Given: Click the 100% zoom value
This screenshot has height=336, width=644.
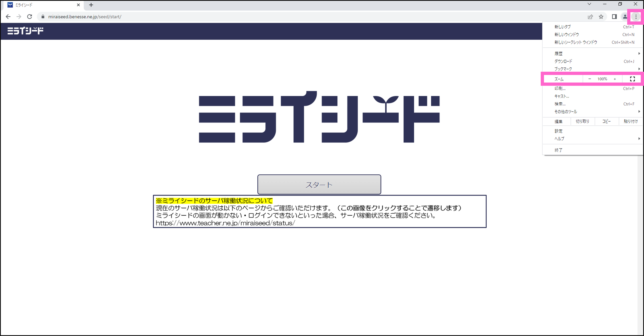Looking at the screenshot, I should (x=602, y=79).
